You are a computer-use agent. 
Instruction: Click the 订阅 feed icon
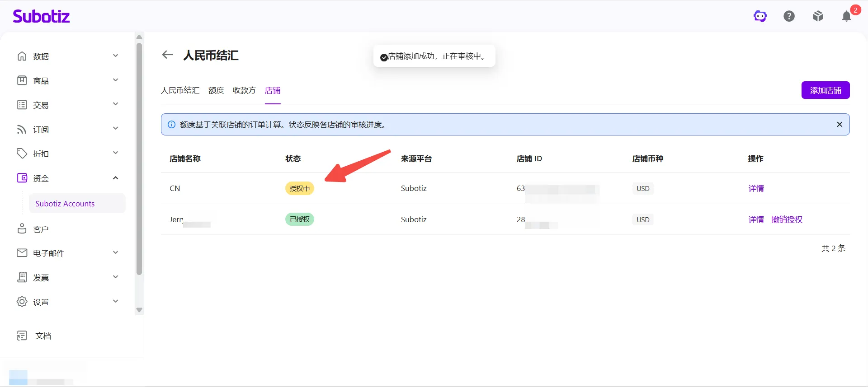(22, 129)
